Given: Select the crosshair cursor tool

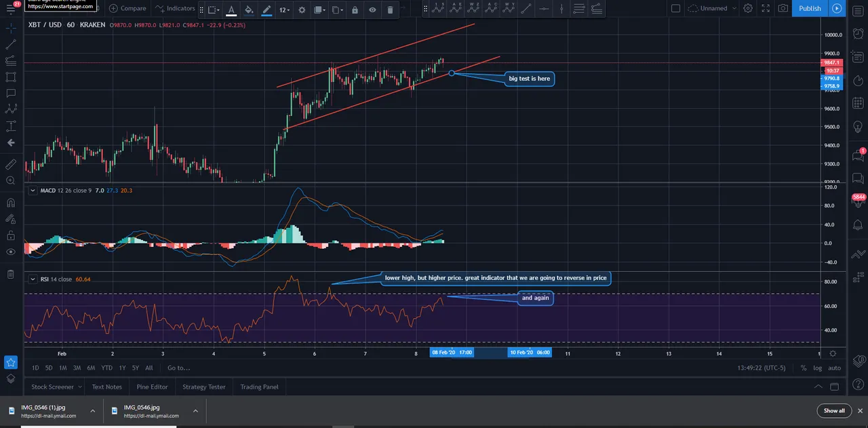Looking at the screenshot, I should [x=11, y=28].
